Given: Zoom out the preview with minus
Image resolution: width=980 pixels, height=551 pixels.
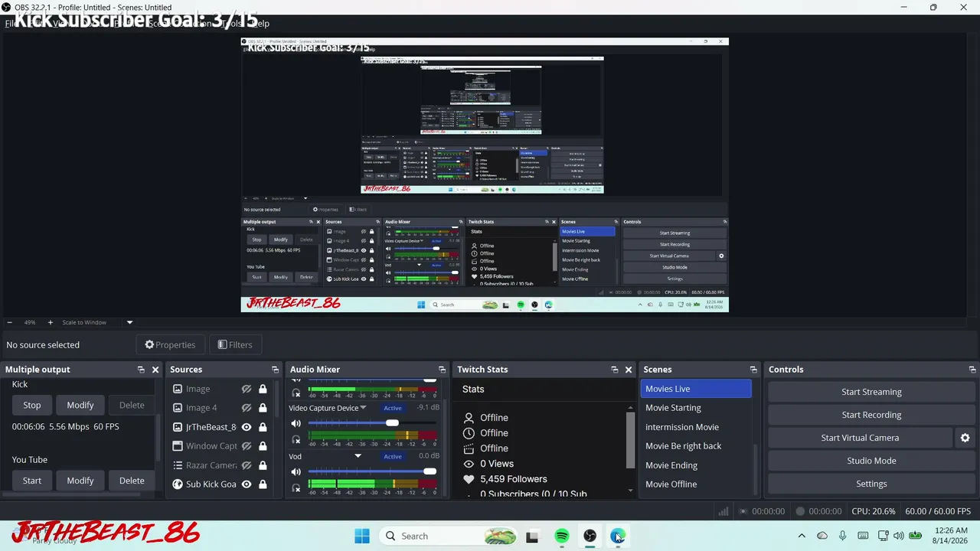Looking at the screenshot, I should [x=9, y=322].
